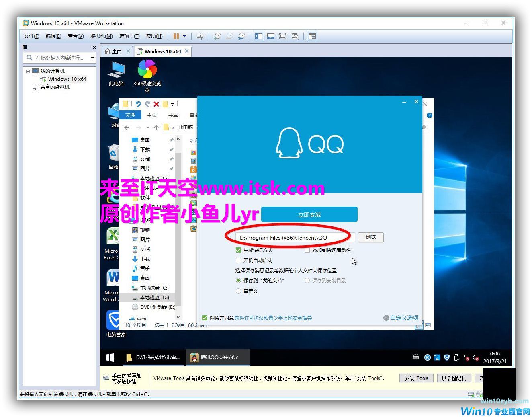Collapse the 我的计算机 tree node

tap(28, 71)
